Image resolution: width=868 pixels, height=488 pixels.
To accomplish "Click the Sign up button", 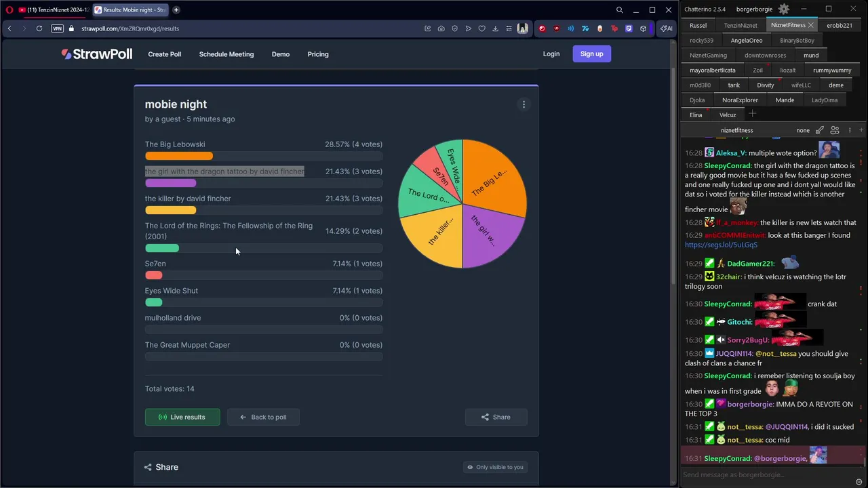I will tap(591, 54).
